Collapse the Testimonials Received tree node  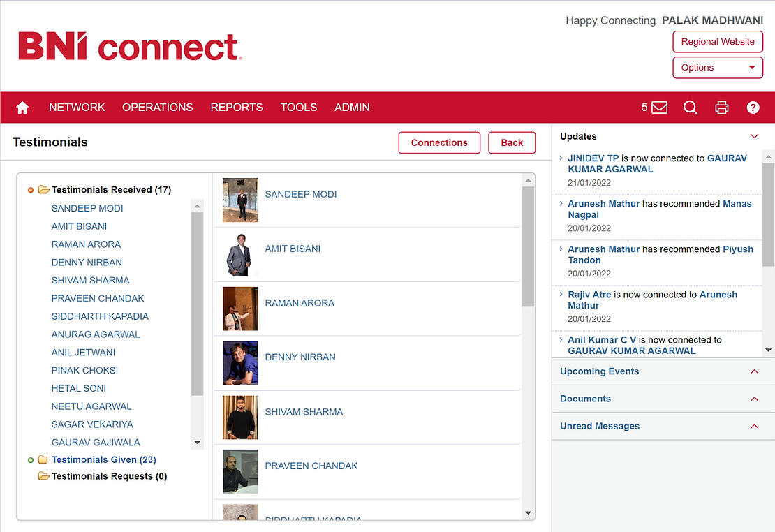[x=30, y=190]
